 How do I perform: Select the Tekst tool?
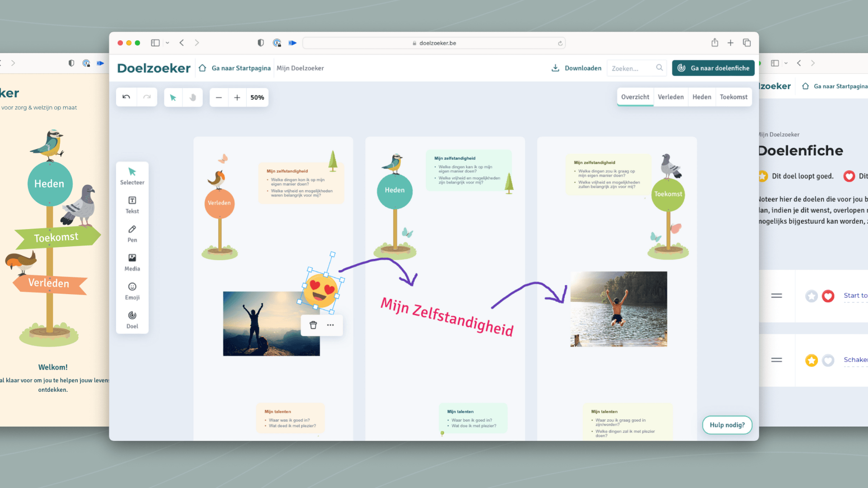[132, 205]
